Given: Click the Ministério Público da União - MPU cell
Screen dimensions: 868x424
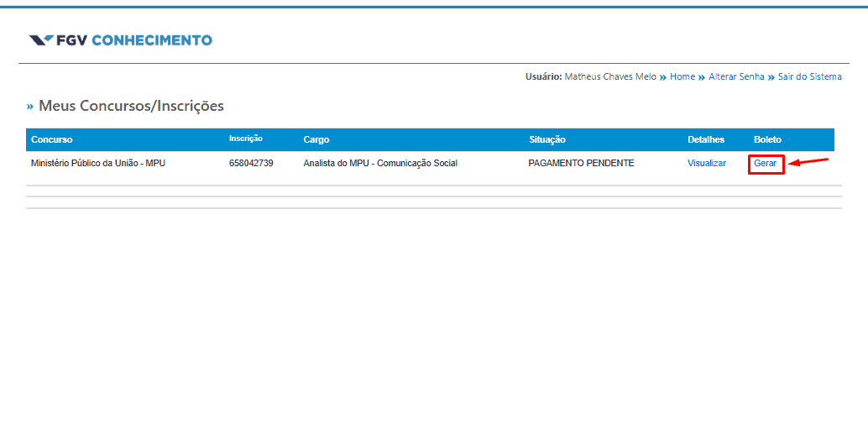Looking at the screenshot, I should coord(98,163).
